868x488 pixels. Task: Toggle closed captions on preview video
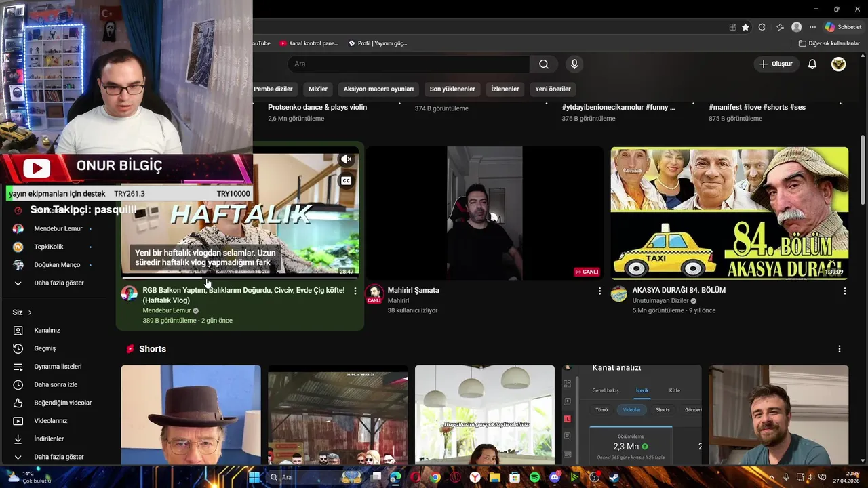(x=346, y=181)
